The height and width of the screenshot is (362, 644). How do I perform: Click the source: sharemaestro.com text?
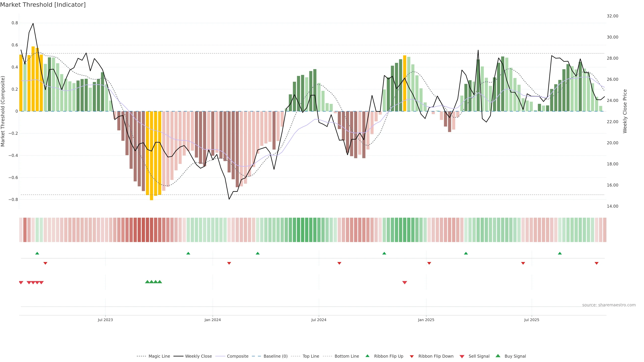coord(609,305)
